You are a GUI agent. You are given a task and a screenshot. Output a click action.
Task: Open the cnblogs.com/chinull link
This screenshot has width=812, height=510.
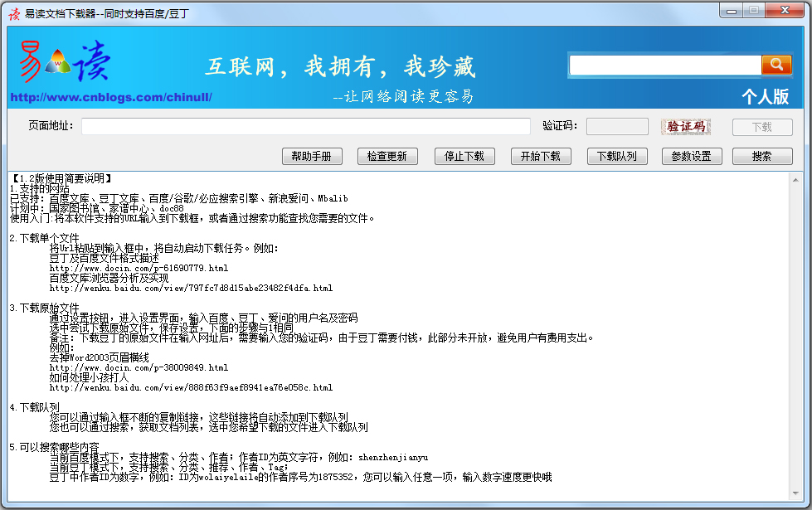[111, 98]
